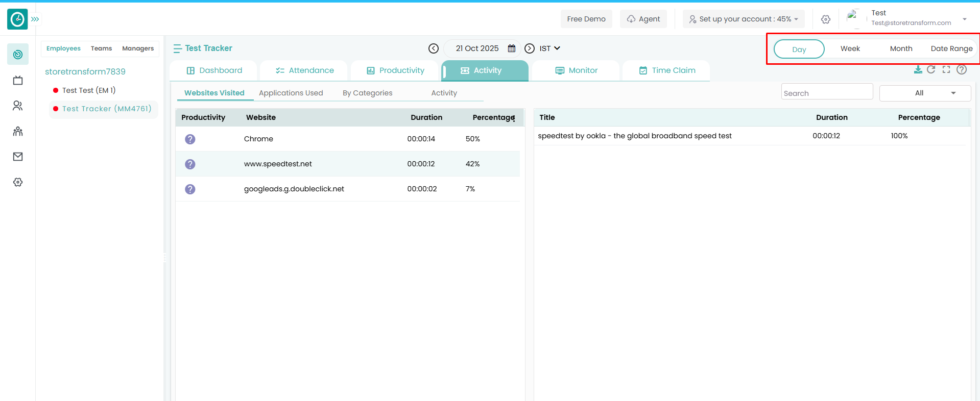980x401 pixels.
Task: Open the Test profile dropdown arrow
Action: [965, 19]
